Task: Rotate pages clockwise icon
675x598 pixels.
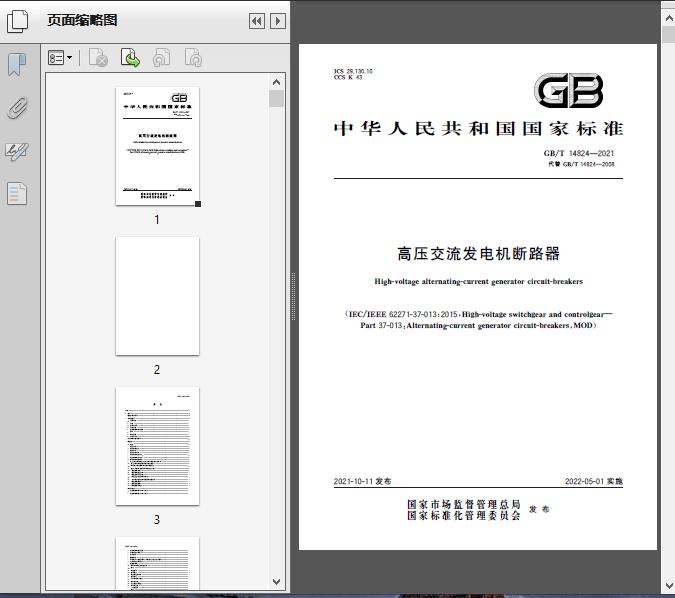Action: [193, 58]
